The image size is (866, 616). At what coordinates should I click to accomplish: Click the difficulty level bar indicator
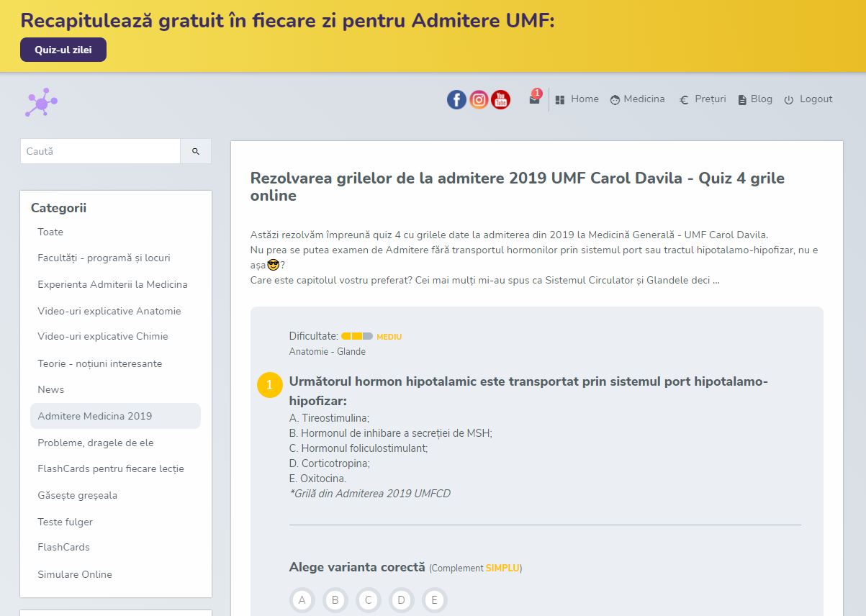pyautogui.click(x=357, y=336)
